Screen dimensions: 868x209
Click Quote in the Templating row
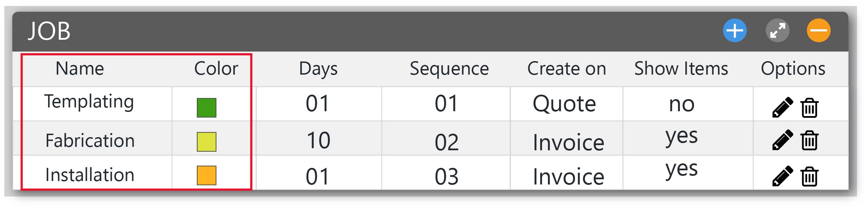(564, 104)
